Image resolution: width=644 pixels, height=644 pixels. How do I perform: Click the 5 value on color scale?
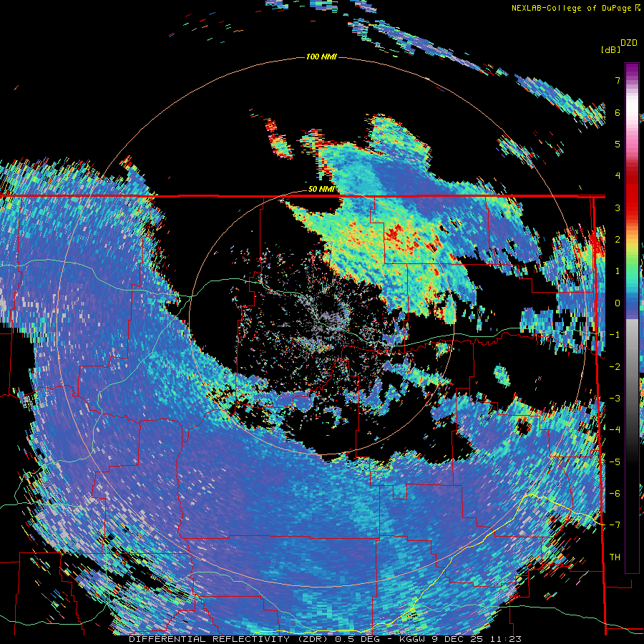click(618, 144)
